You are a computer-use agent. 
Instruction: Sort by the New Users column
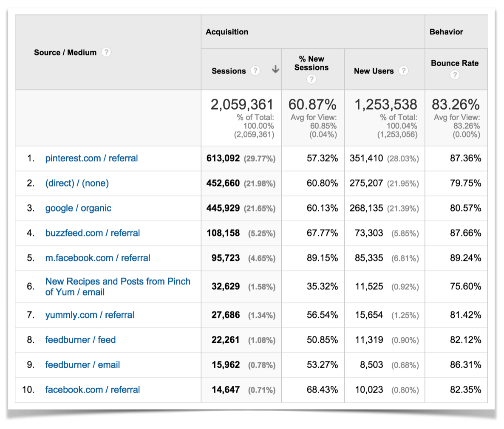pos(374,71)
